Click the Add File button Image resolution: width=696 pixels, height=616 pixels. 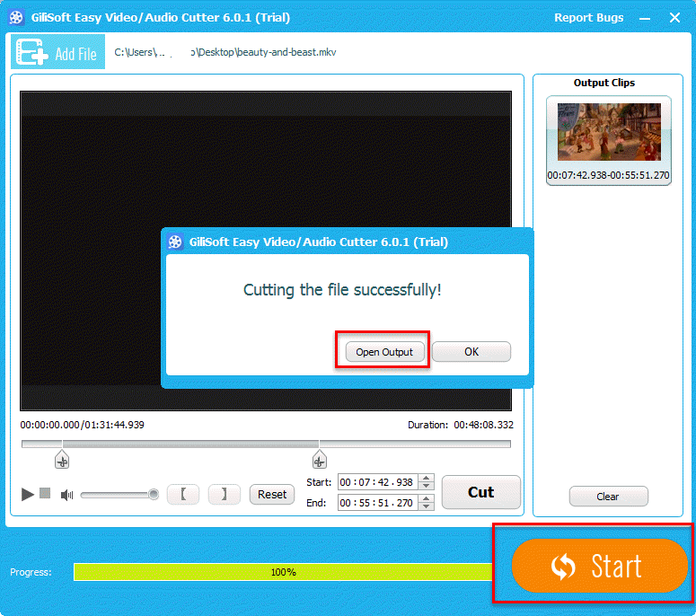pos(57,52)
